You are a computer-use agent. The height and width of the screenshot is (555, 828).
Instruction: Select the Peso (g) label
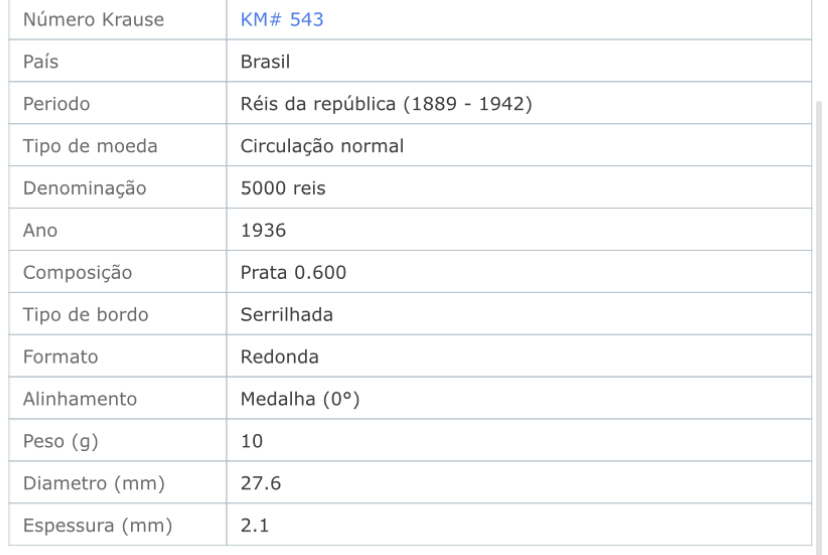coord(61,441)
